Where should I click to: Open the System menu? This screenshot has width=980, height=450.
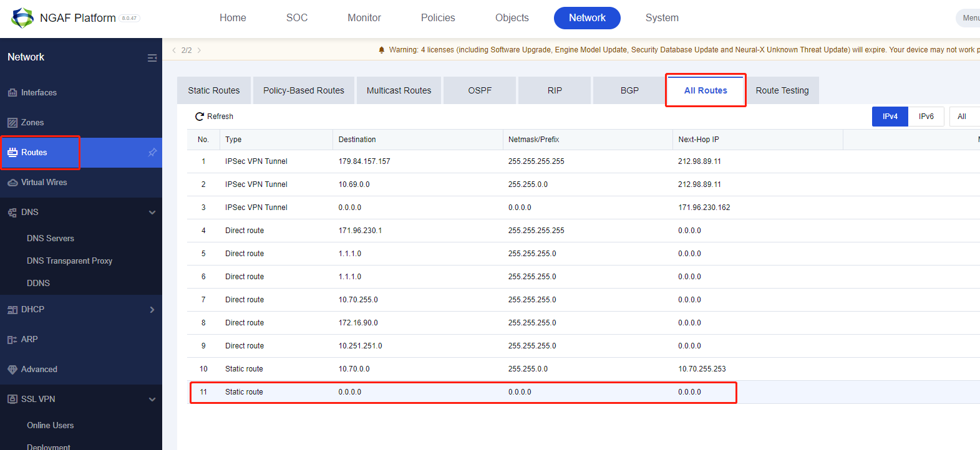point(662,18)
